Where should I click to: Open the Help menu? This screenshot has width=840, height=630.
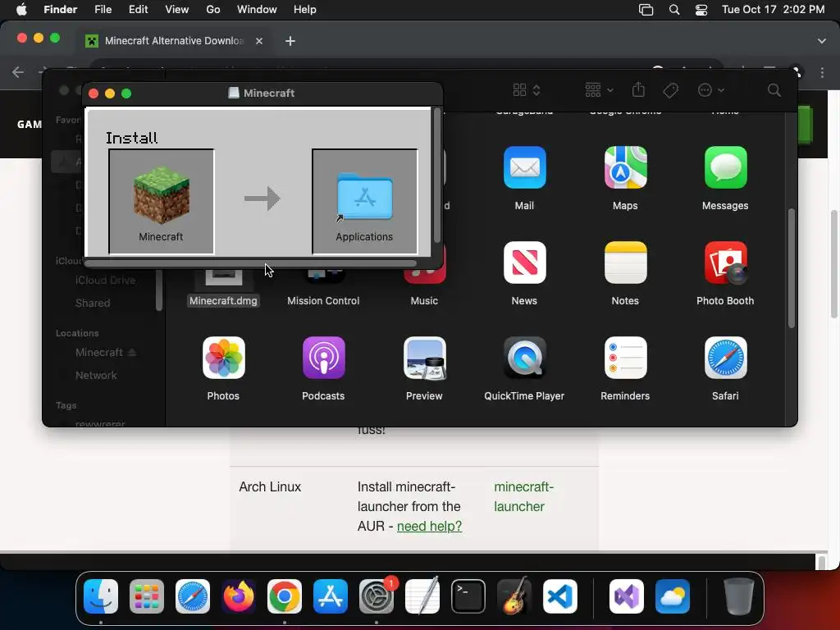(305, 10)
